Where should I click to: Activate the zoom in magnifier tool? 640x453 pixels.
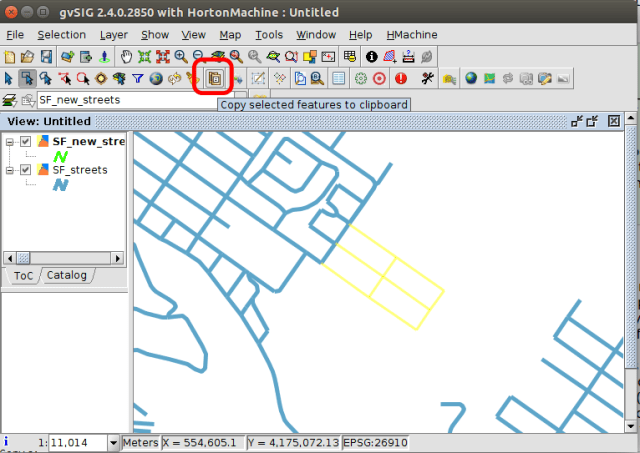click(180, 56)
